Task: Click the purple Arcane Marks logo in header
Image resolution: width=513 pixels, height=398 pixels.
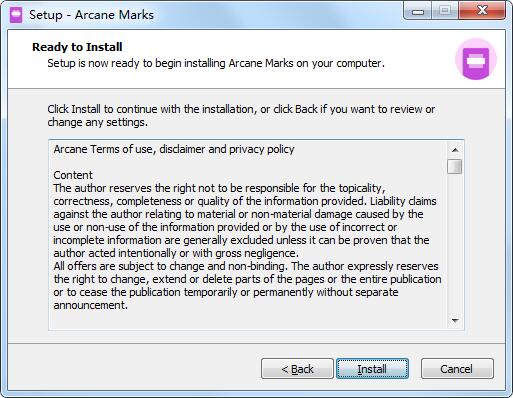Action: (476, 59)
